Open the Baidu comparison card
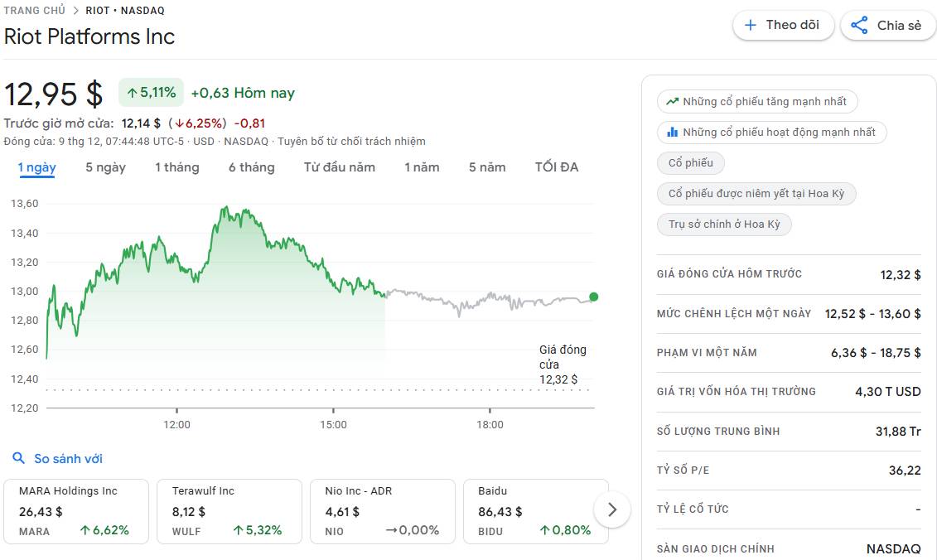Screen dimensions: 937x560 [x=535, y=512]
